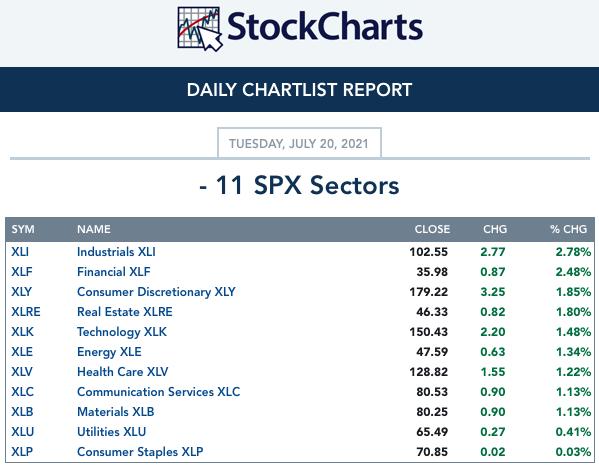Open the XLRE symbol link
Viewport: 599px width, 467px height.
coord(26,312)
